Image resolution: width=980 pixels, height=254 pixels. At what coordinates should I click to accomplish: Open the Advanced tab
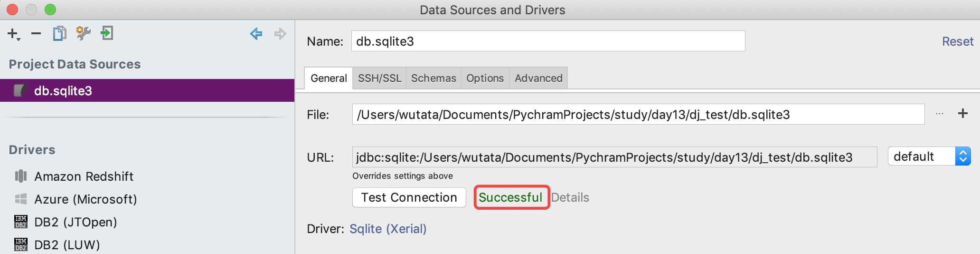[538, 78]
